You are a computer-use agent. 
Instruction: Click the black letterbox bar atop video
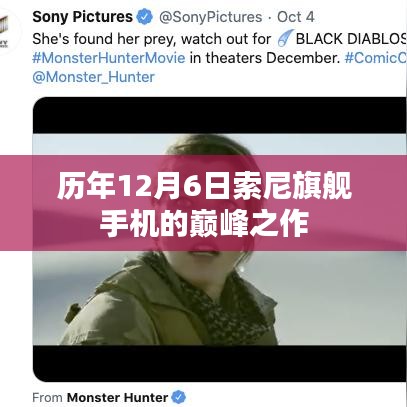(219, 115)
